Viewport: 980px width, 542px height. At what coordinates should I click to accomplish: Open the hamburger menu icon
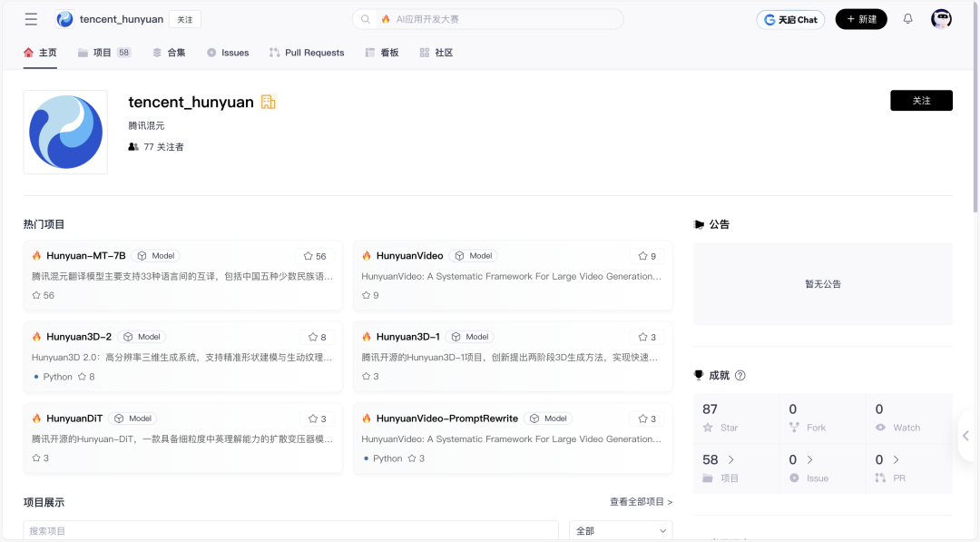pos(31,19)
